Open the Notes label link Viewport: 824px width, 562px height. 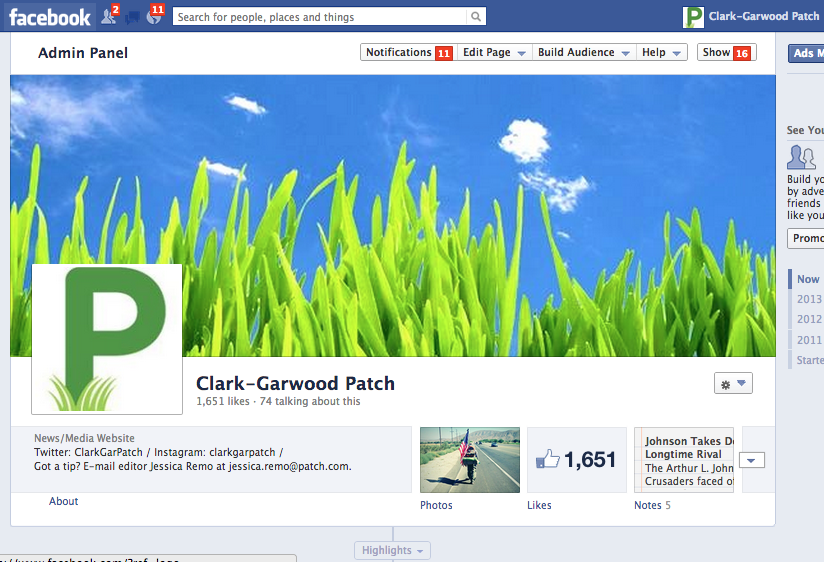(x=647, y=505)
